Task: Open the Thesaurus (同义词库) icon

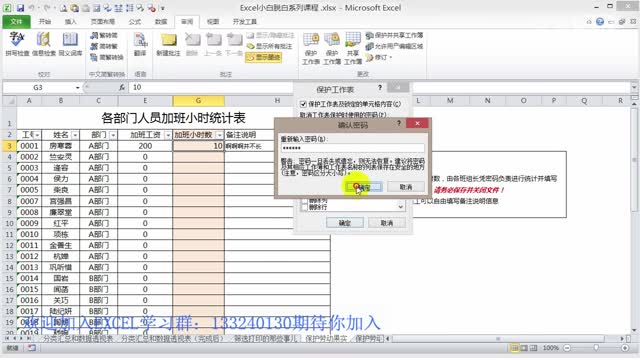Action: tap(70, 44)
